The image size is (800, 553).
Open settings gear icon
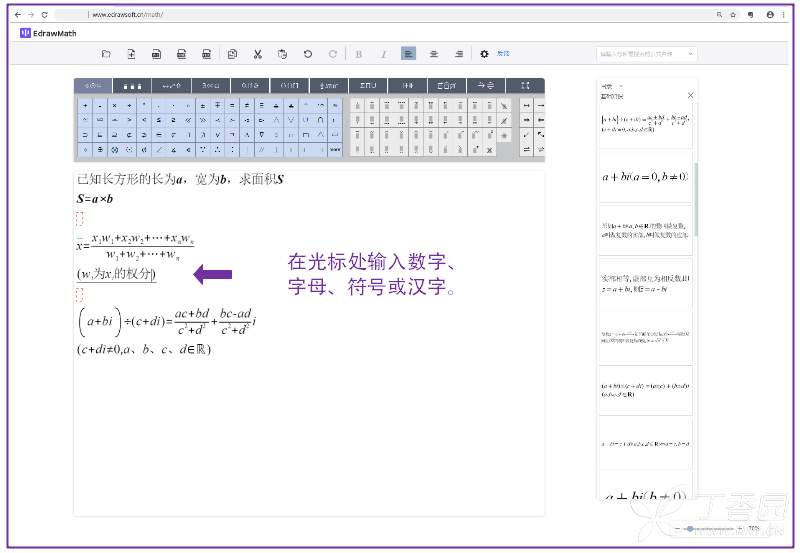[484, 54]
